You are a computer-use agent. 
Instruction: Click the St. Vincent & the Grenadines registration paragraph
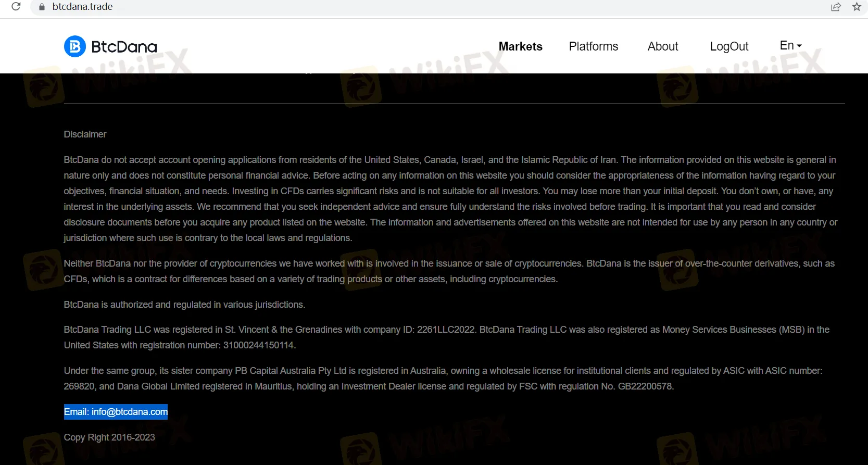[446, 337]
